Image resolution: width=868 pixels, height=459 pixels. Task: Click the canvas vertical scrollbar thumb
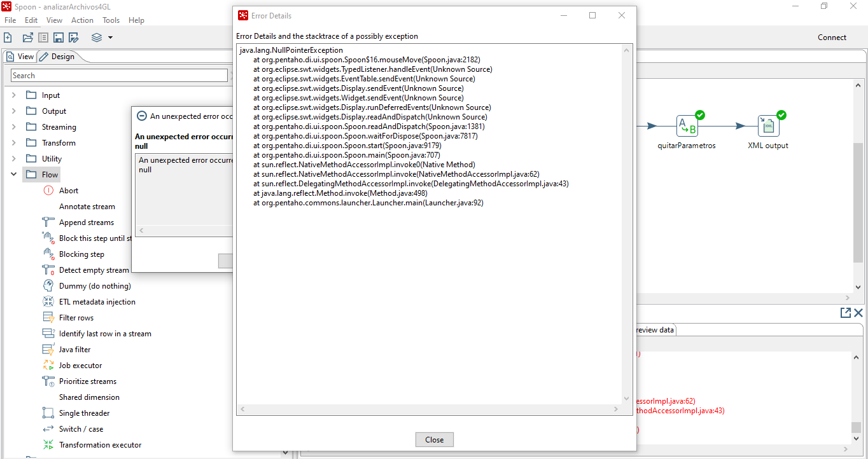coord(858,202)
